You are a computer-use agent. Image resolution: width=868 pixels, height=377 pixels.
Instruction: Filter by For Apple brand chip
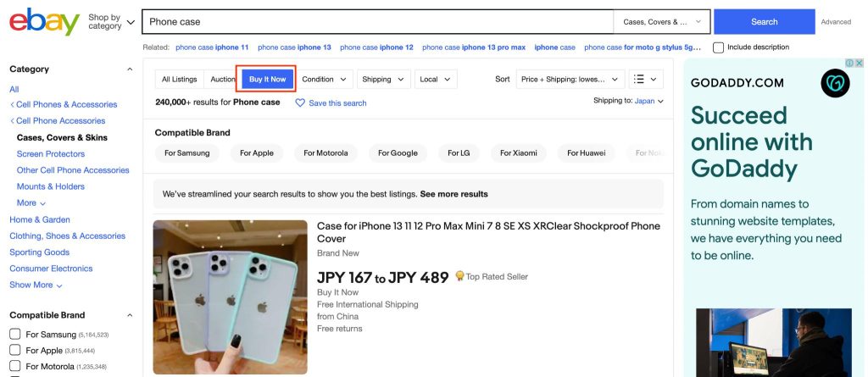[257, 152]
